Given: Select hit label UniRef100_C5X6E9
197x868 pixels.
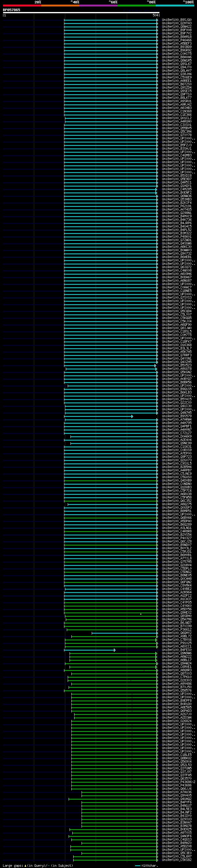Looking at the screenshot, I should (x=176, y=77).
